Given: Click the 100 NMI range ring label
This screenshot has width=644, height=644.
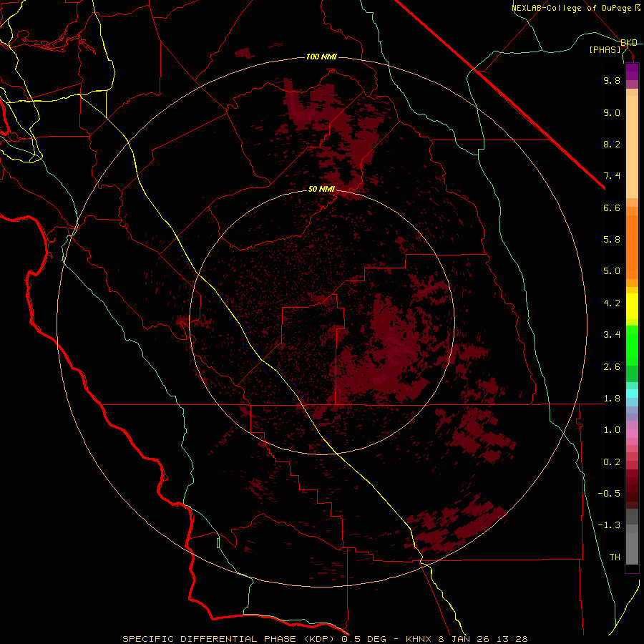Looking at the screenshot, I should click(x=321, y=57).
